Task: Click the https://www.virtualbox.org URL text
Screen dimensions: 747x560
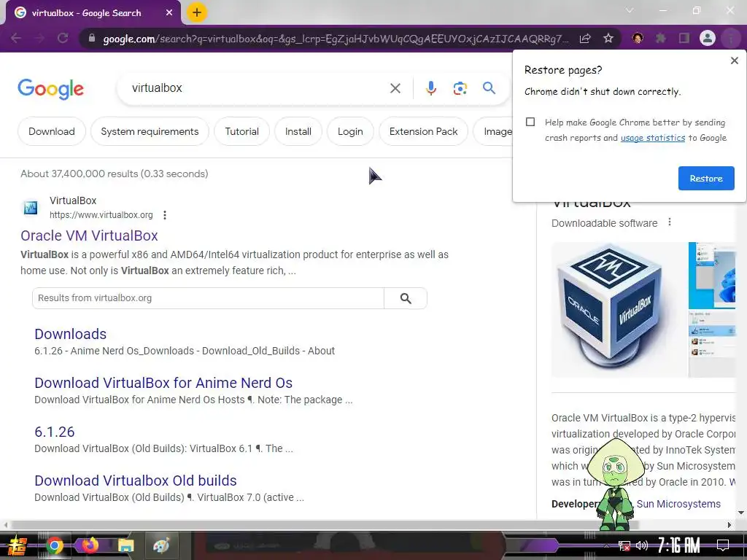Action: pos(101,215)
